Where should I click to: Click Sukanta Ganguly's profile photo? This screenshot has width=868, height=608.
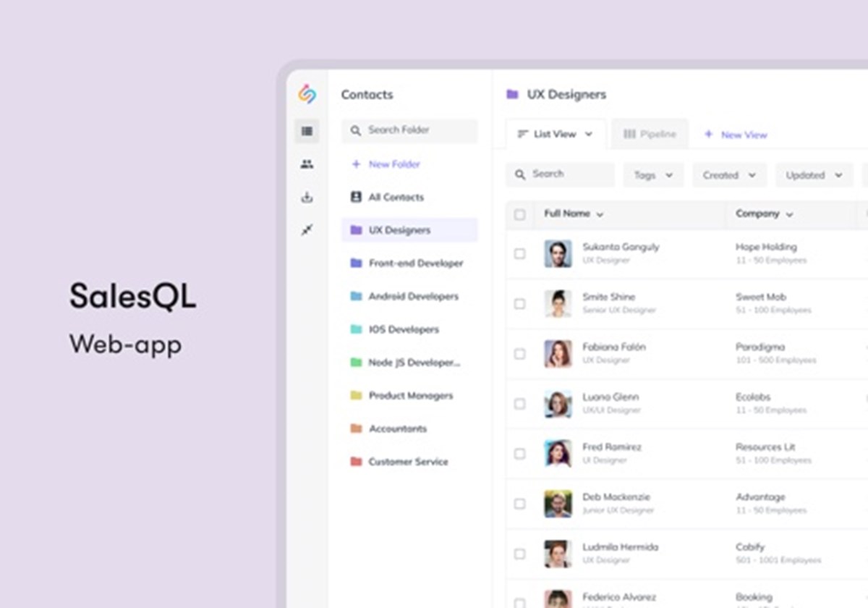click(558, 253)
